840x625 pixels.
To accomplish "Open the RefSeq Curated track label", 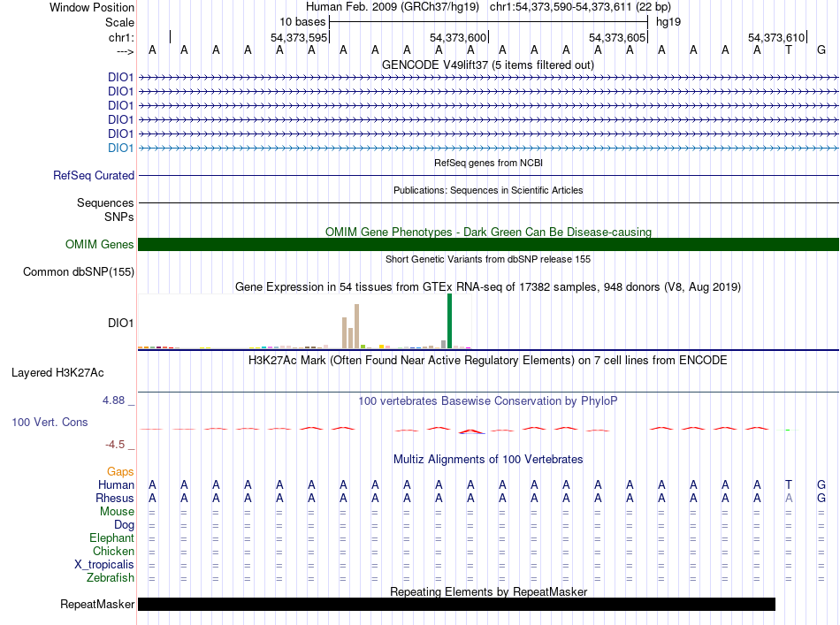I will pos(93,176).
